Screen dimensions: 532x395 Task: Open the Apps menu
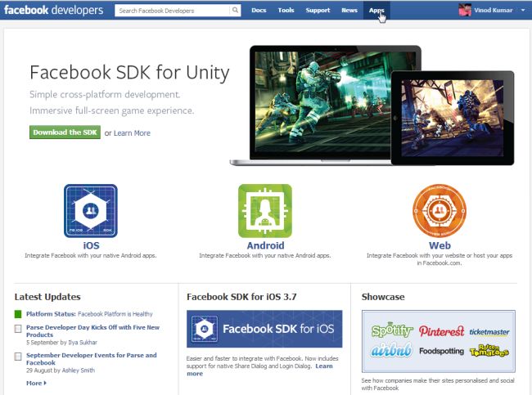pos(376,10)
